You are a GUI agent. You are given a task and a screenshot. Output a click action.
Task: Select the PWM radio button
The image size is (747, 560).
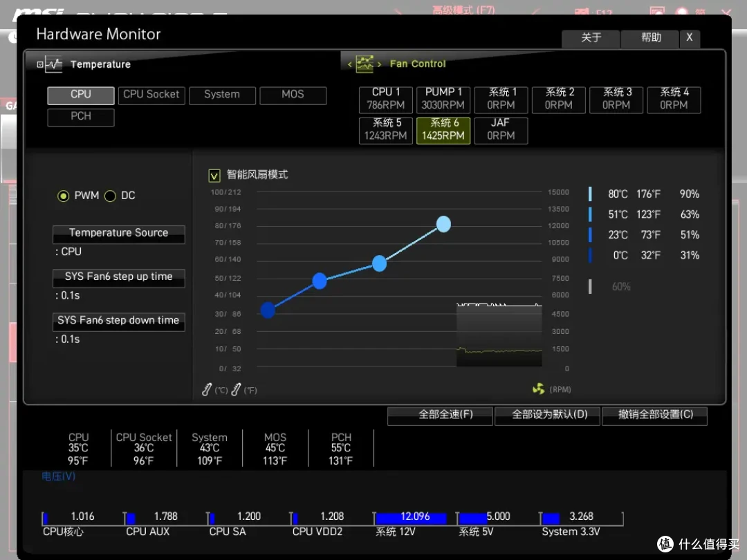(63, 196)
